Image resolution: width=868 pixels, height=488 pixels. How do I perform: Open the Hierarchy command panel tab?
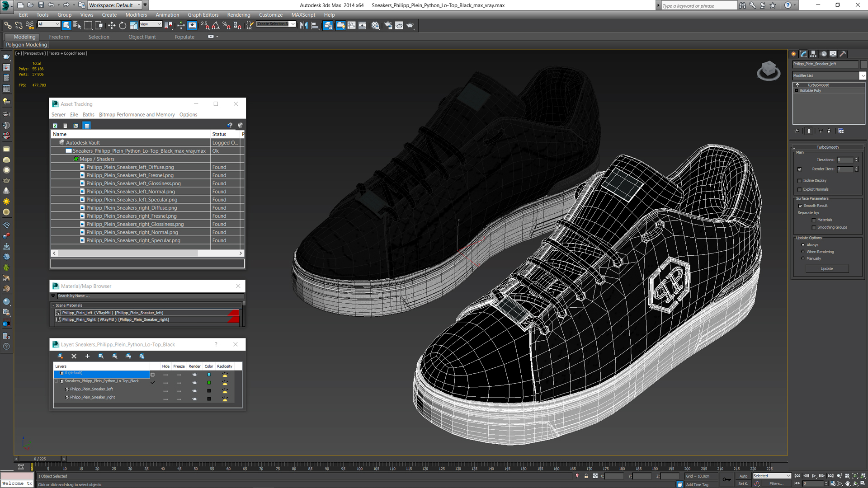click(813, 54)
